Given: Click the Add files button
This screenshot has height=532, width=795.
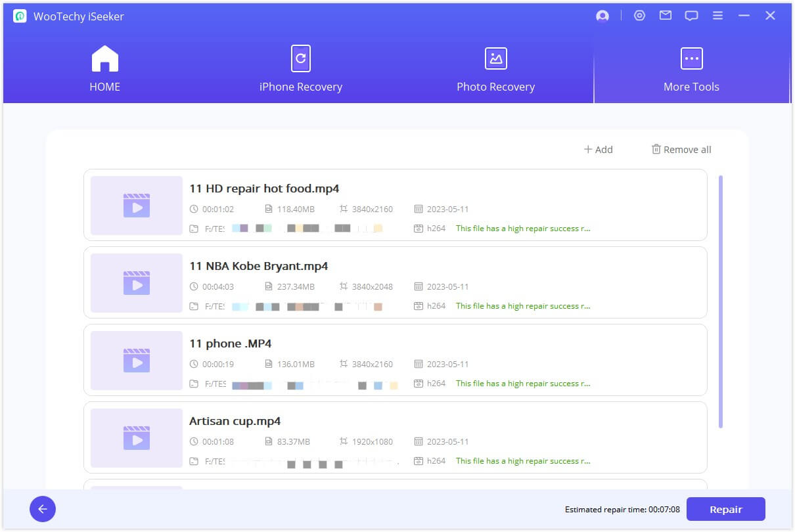Looking at the screenshot, I should click(598, 150).
